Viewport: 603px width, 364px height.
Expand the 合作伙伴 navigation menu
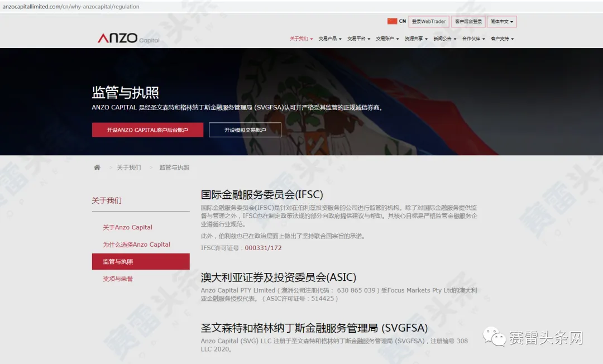tap(473, 39)
